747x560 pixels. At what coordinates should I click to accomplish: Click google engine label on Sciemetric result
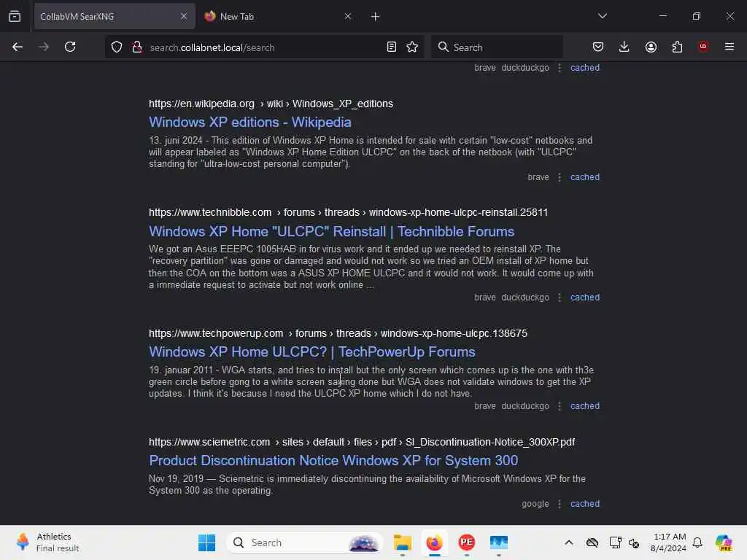coord(535,504)
